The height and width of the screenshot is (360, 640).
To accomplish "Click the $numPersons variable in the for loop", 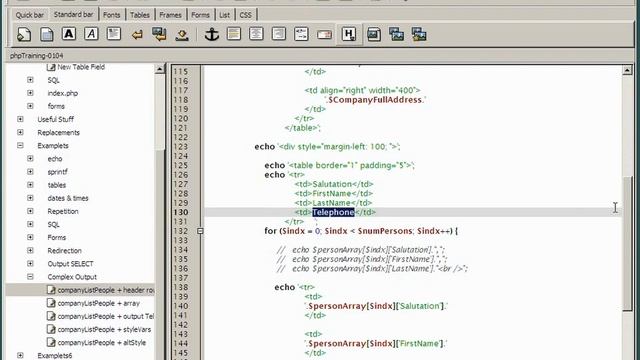I will tap(385, 231).
